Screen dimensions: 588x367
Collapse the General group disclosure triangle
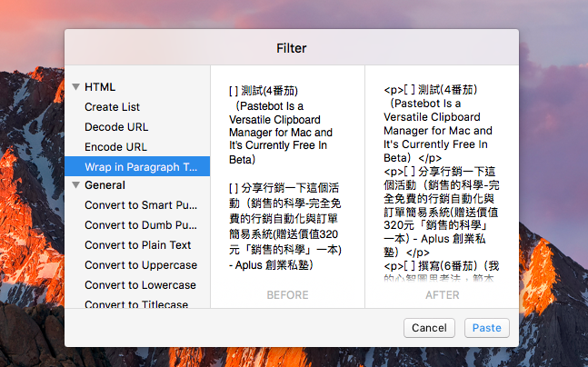pos(76,185)
